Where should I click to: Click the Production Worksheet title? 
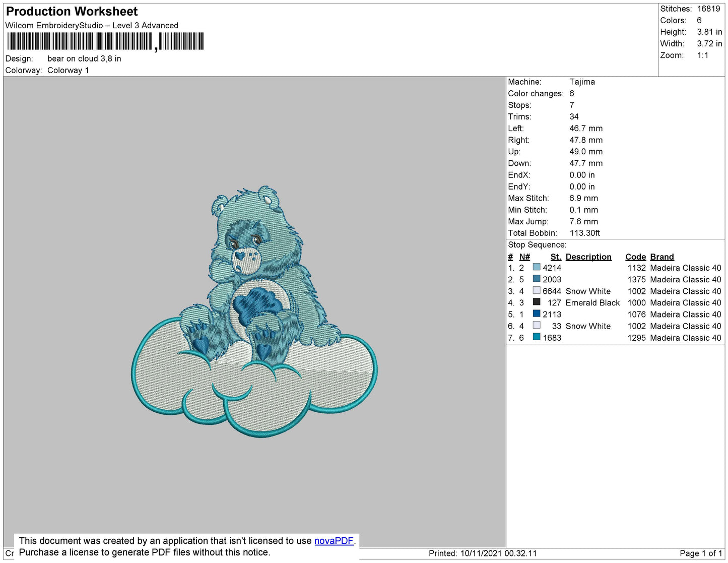click(x=72, y=12)
